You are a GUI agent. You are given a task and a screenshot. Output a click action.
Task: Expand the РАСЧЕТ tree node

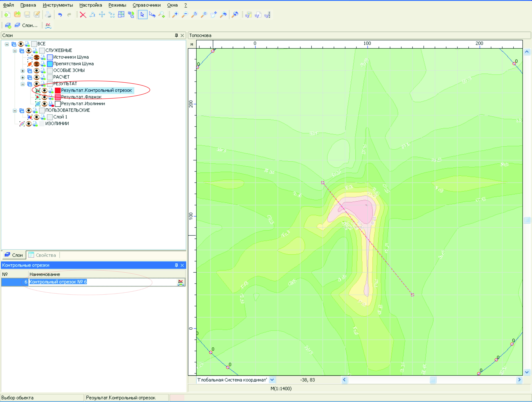(x=23, y=77)
